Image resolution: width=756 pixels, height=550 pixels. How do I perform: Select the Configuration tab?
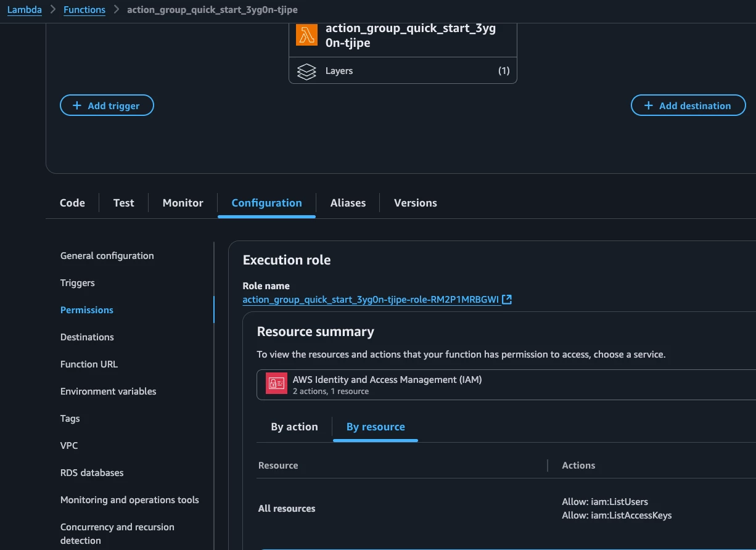266,203
